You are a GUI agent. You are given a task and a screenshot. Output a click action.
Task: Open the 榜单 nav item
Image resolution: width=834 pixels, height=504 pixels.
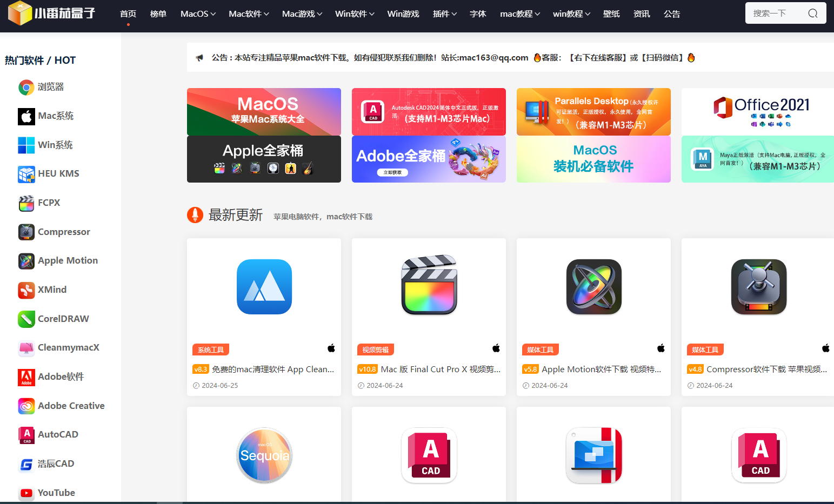(158, 14)
